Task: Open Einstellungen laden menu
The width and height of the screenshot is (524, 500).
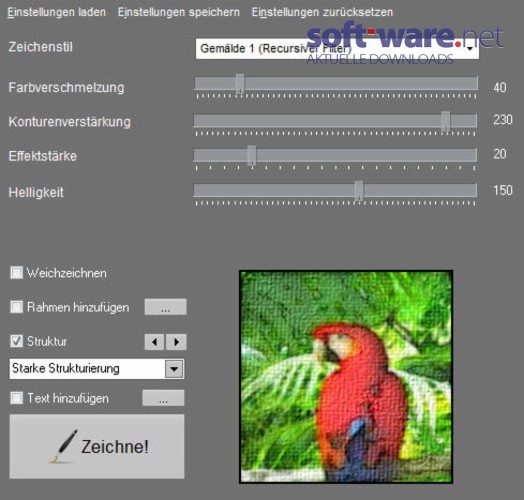Action: [x=56, y=12]
